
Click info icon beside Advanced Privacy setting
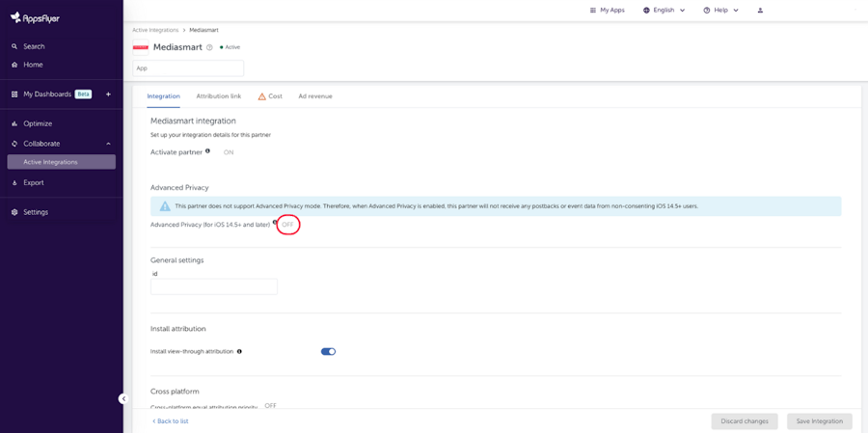(x=275, y=222)
